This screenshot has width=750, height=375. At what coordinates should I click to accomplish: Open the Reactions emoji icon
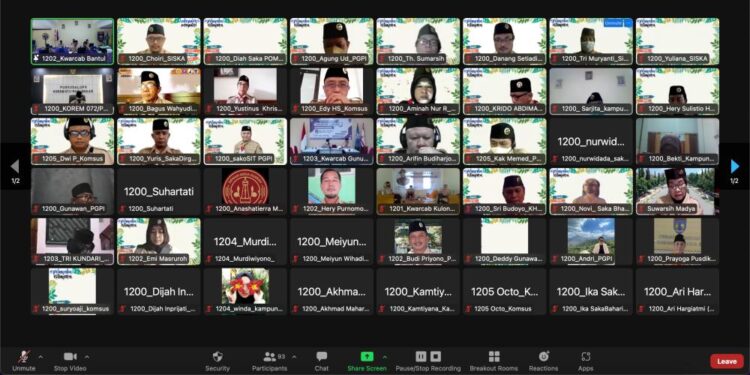click(x=543, y=357)
